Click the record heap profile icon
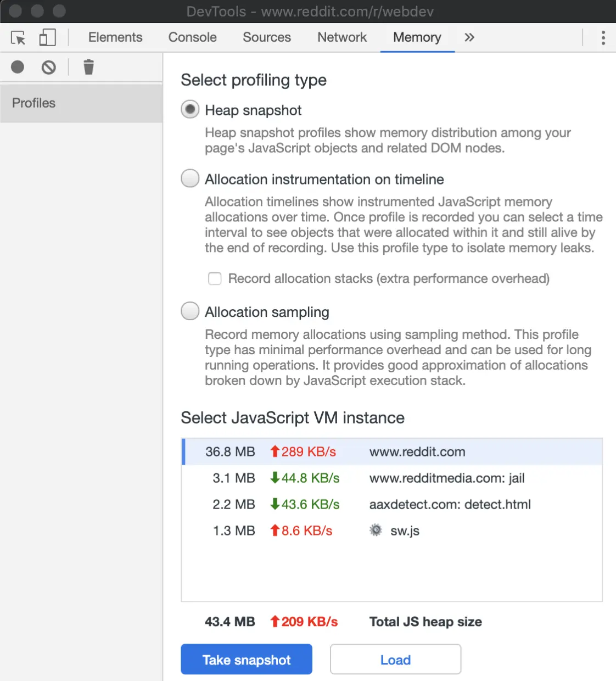The image size is (616, 681). (18, 67)
